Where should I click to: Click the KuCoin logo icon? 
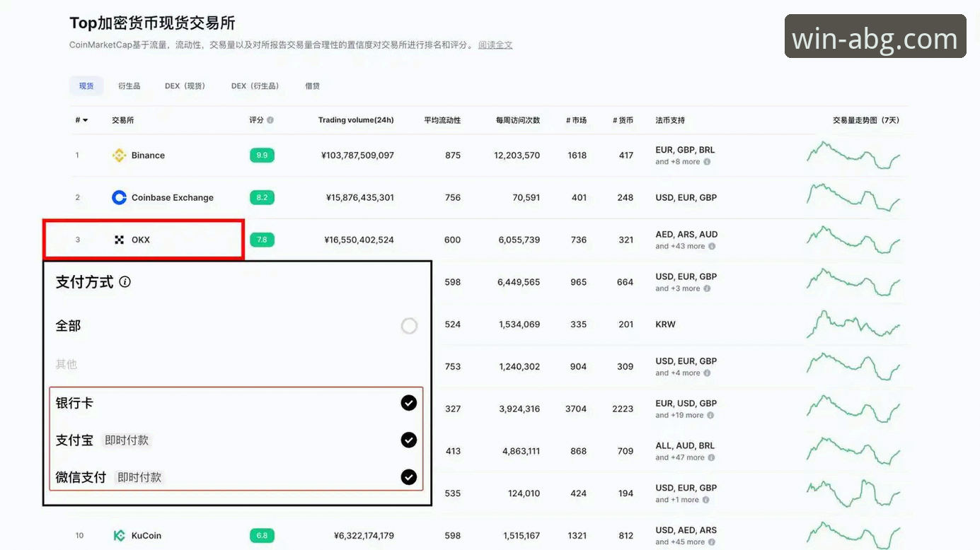point(119,535)
